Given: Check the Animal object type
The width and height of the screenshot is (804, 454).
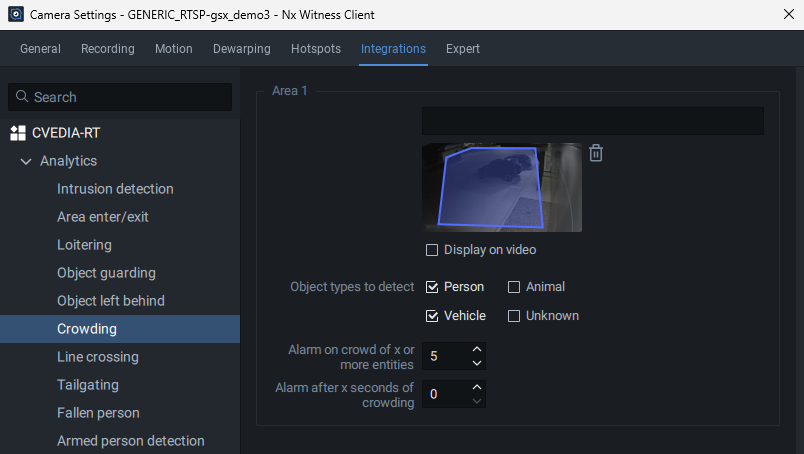Looking at the screenshot, I should pyautogui.click(x=514, y=287).
